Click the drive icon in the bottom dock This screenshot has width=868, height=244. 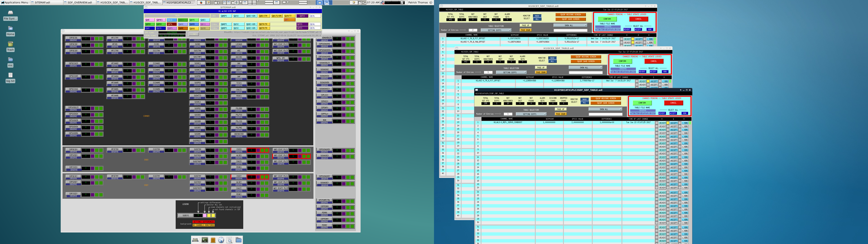(195, 240)
